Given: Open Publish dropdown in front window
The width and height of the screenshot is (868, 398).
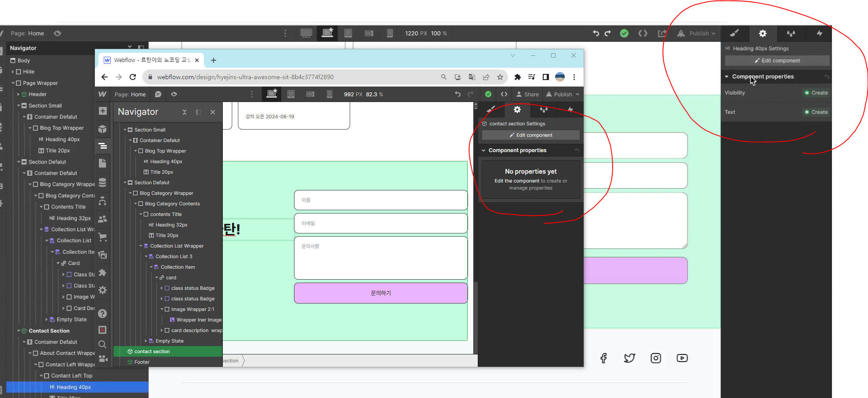Looking at the screenshot, I should pos(563,94).
